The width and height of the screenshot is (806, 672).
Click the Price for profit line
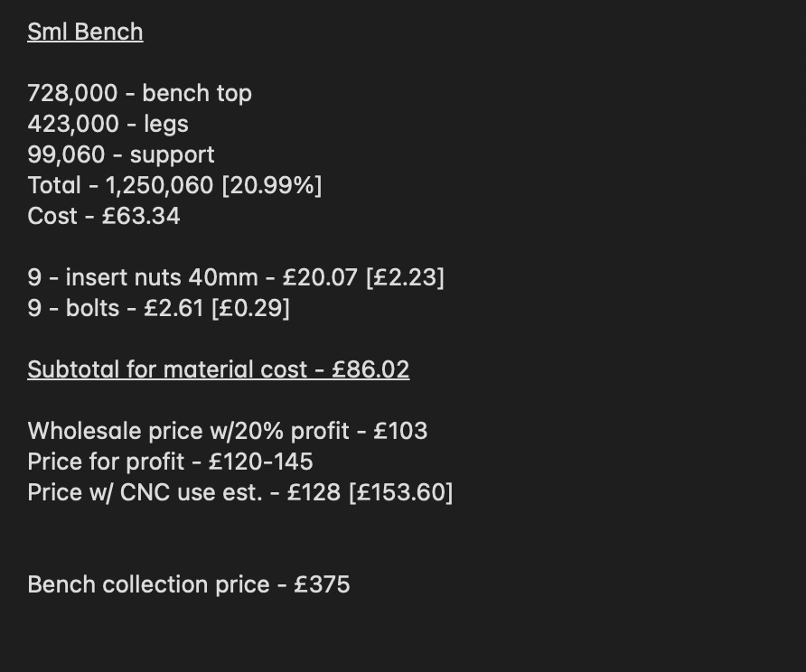170,462
